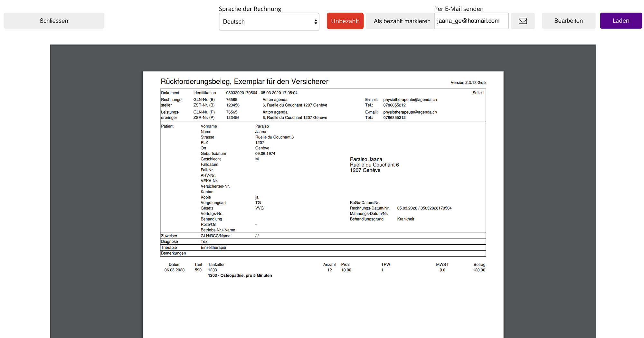Click the Seite 1 page indicator
The image size is (644, 338).
pos(478,93)
